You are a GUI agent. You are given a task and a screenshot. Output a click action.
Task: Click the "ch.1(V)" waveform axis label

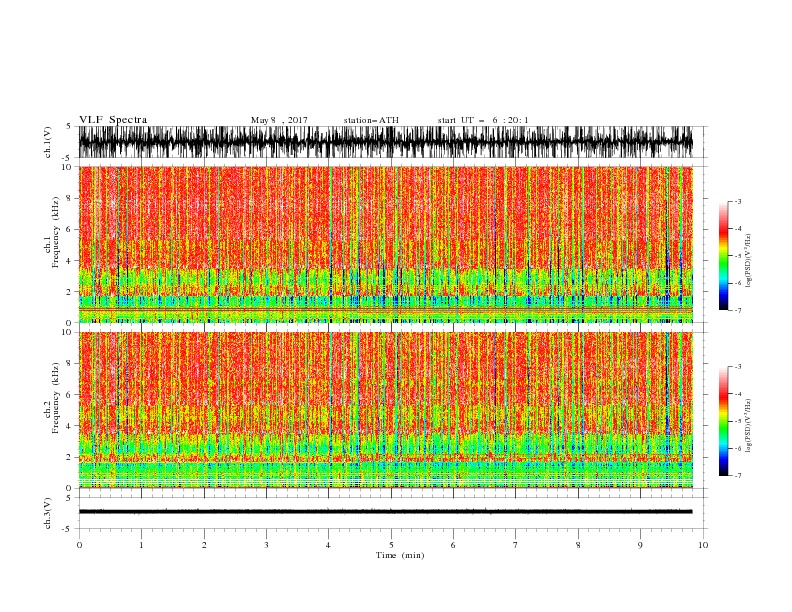tap(48, 142)
